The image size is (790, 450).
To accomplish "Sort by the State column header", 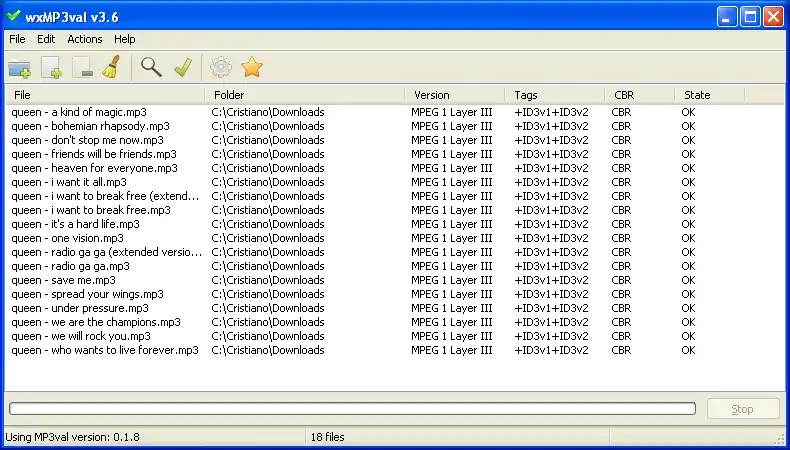I will (x=709, y=95).
